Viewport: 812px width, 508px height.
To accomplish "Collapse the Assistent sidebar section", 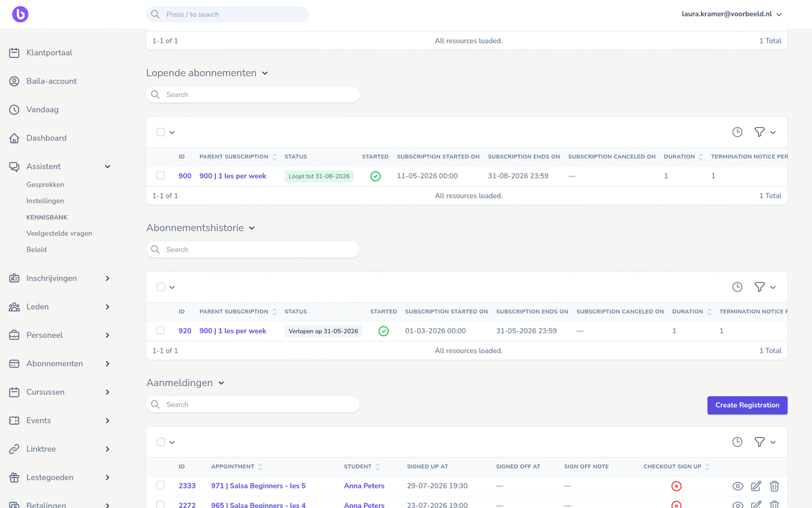I will [108, 167].
